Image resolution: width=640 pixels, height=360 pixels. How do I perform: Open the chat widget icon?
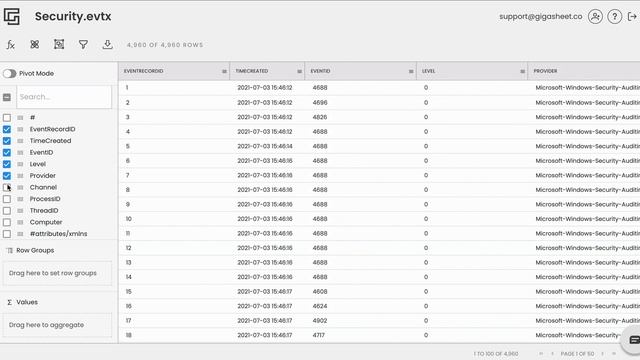634,340
